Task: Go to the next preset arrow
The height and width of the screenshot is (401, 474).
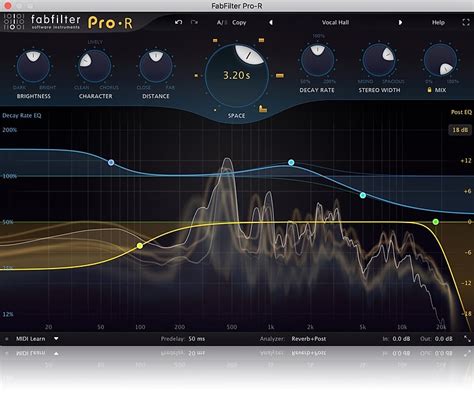Action: [400, 22]
